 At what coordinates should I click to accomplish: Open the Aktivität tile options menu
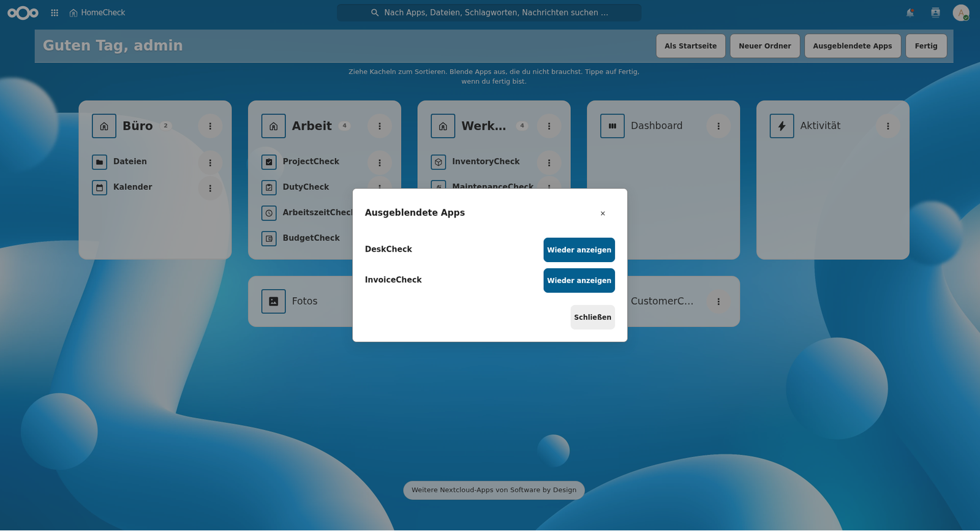click(x=888, y=126)
